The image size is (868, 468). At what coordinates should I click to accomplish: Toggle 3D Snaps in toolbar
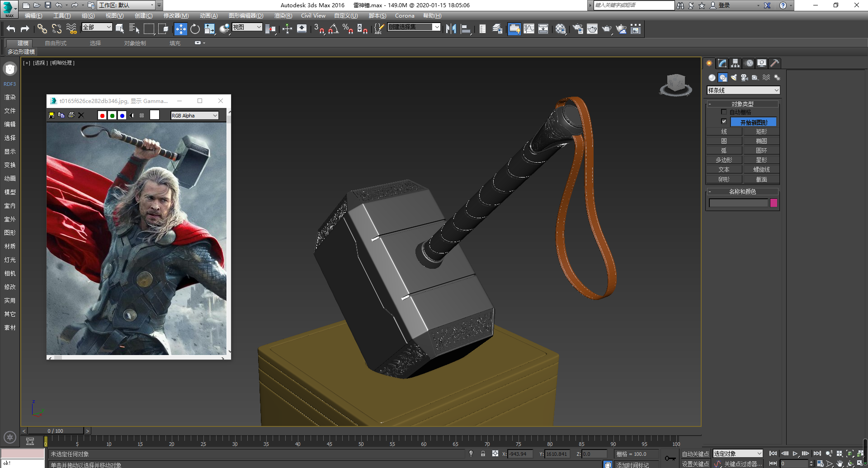point(319,29)
